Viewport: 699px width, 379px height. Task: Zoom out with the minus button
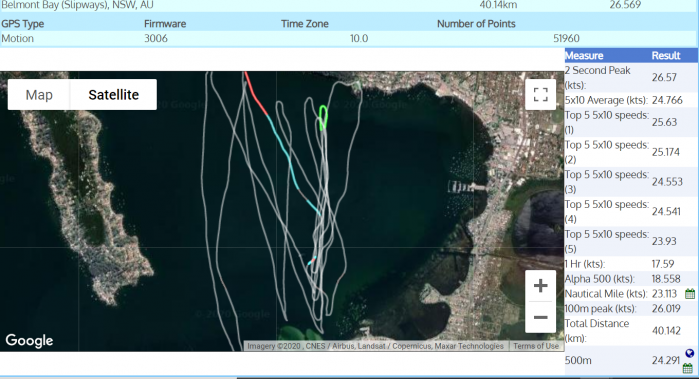tap(540, 317)
